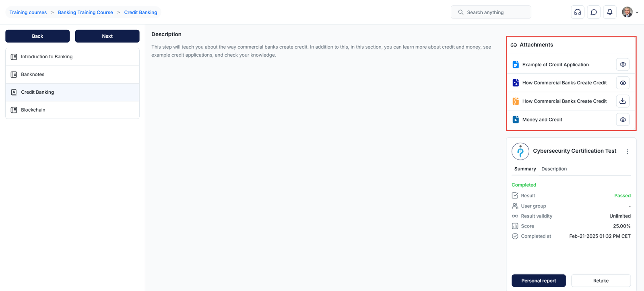Click the Next button
Image resolution: width=644 pixels, height=291 pixels.
point(107,36)
